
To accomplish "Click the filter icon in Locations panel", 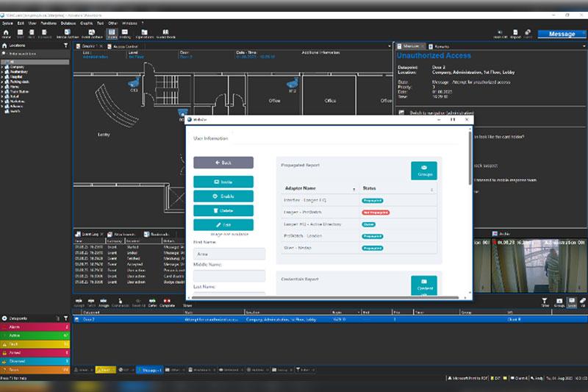I will tap(66, 46).
